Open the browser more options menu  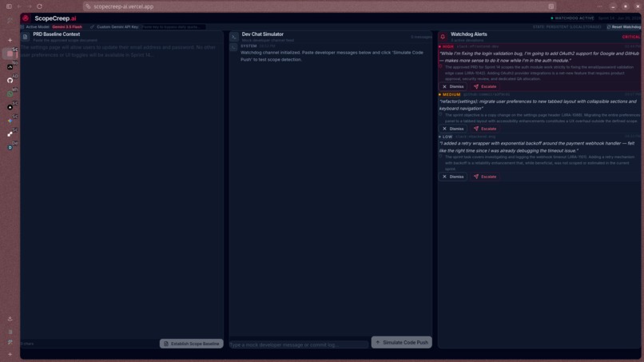pos(599,6)
